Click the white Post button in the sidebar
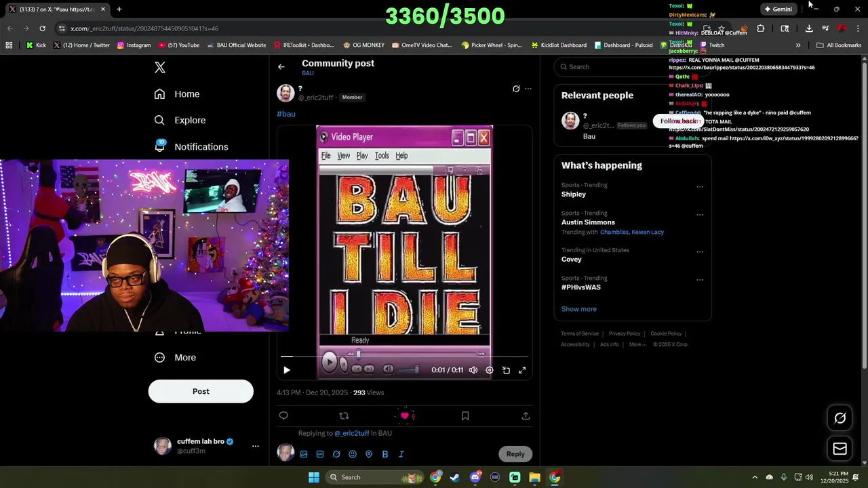Screen dimensions: 868x488 201,391
